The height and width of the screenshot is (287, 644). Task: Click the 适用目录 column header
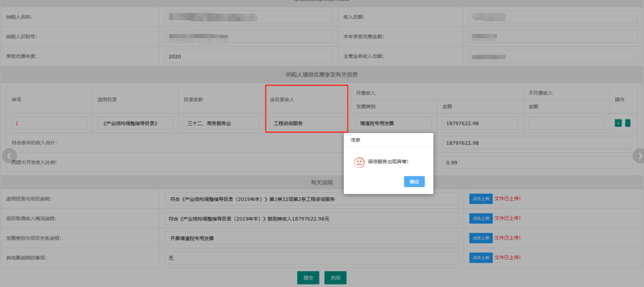pos(107,99)
